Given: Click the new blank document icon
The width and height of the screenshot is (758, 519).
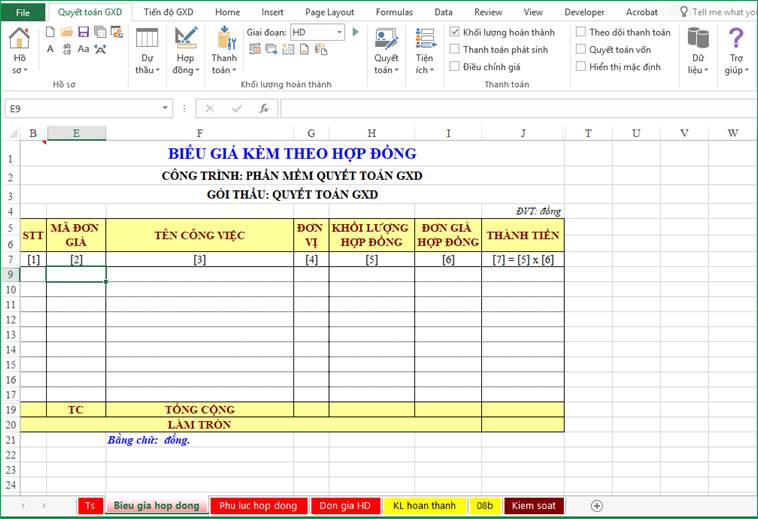Looking at the screenshot, I should 48,32.
